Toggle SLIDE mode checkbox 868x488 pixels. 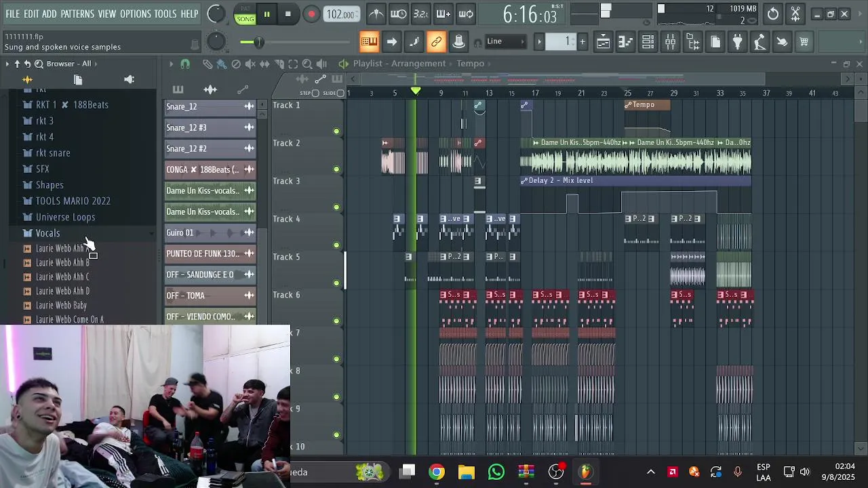click(340, 93)
